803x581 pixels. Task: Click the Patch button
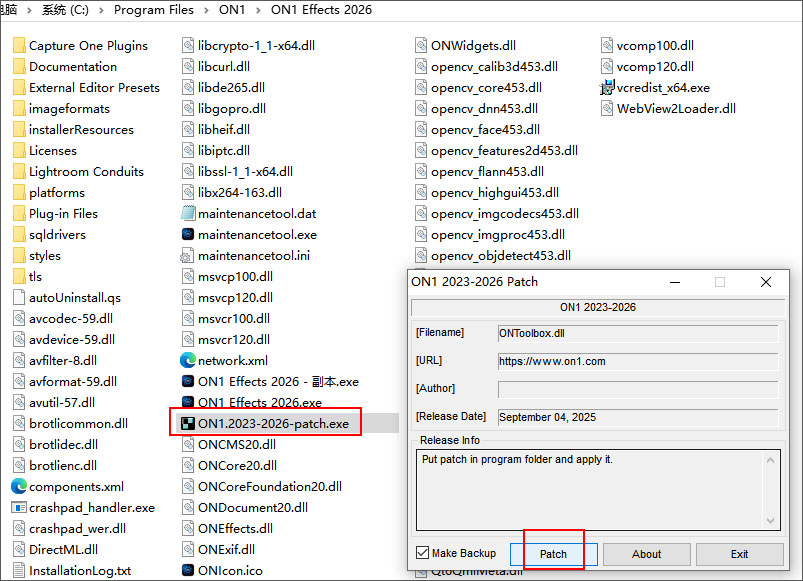click(x=554, y=554)
